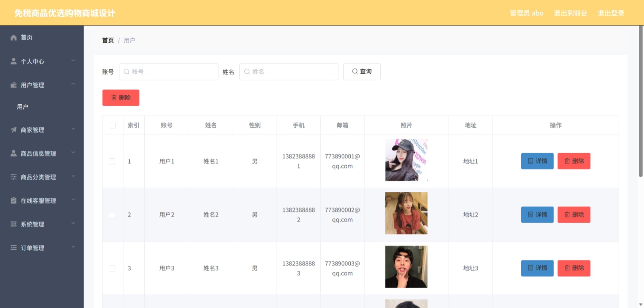Screen dimensions: 644x308
Task: Open the 商家管理 sidebar menu
Action: [42, 130]
